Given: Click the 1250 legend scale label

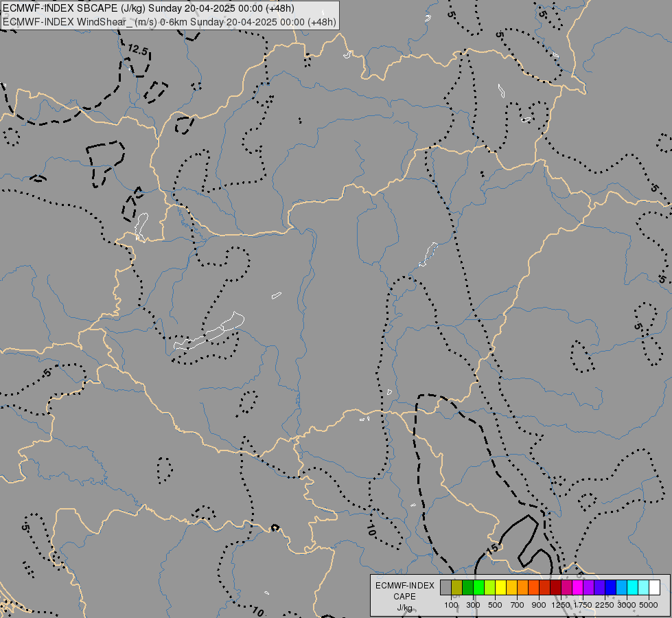Looking at the screenshot, I should 561,605.
